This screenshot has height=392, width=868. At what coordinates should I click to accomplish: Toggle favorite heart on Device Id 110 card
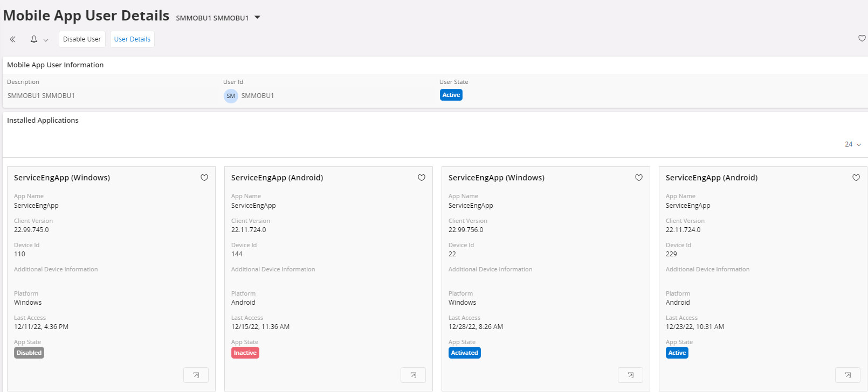coord(204,178)
